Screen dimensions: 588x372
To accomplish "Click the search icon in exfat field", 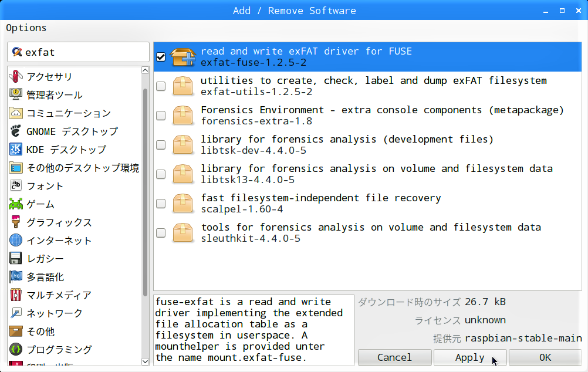I will coord(17,52).
